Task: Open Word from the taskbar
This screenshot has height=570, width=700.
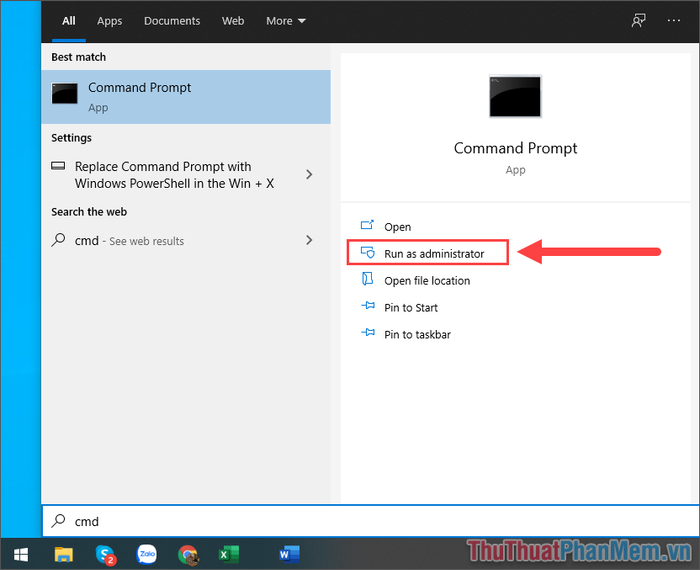Action: point(289,554)
